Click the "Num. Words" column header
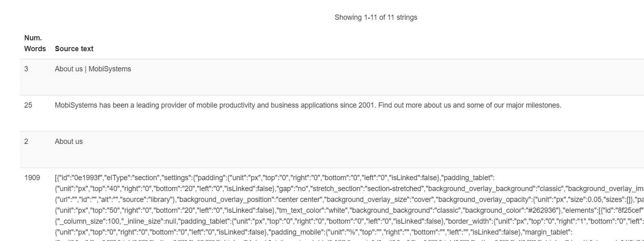The height and width of the screenshot is (241, 644). pos(35,43)
